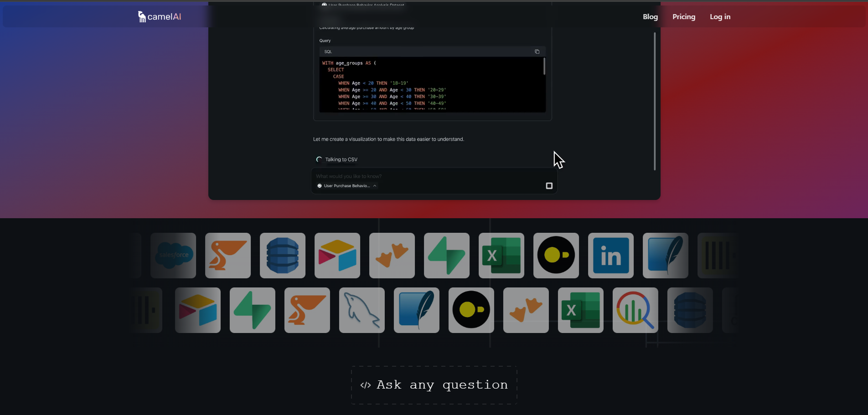Click the dimmed DynamoDB icon in the lower row

click(690, 310)
